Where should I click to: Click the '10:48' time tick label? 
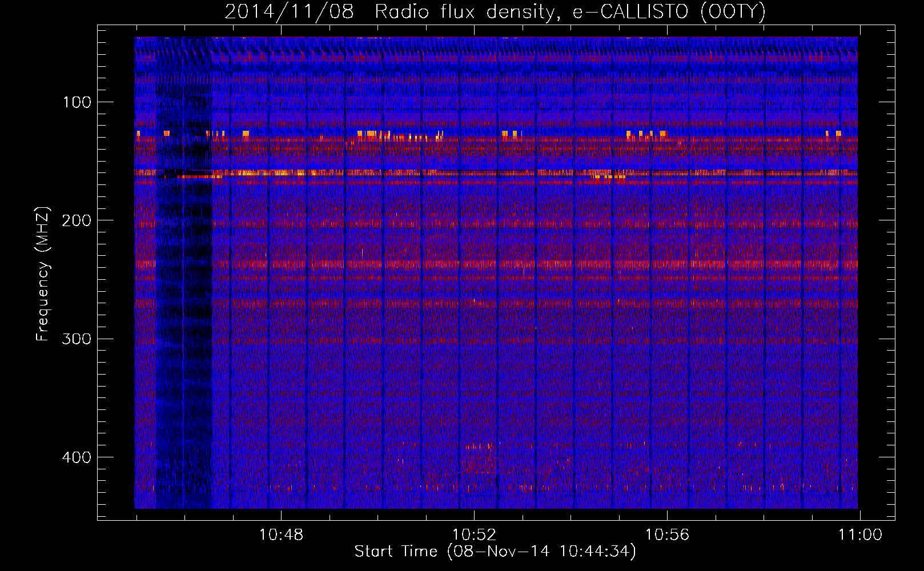point(281,535)
